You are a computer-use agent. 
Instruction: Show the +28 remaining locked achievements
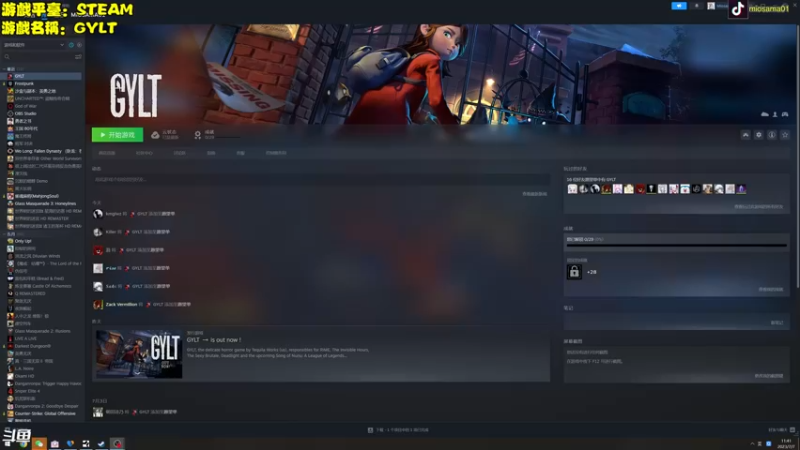[x=591, y=272]
